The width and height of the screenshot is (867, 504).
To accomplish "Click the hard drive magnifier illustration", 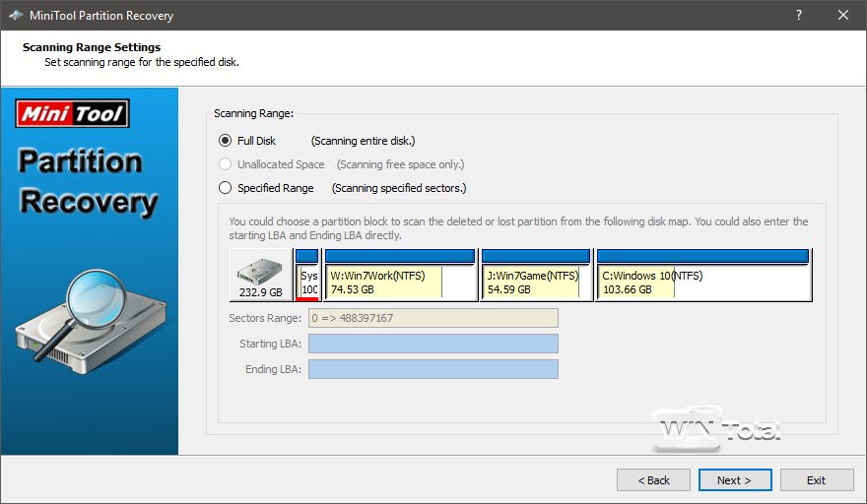I will click(90, 321).
